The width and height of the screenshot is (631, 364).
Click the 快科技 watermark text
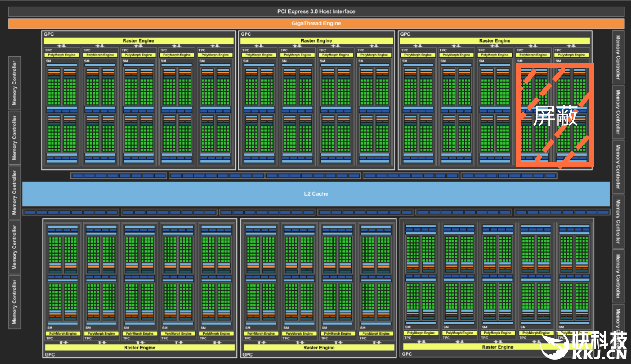pos(599,340)
